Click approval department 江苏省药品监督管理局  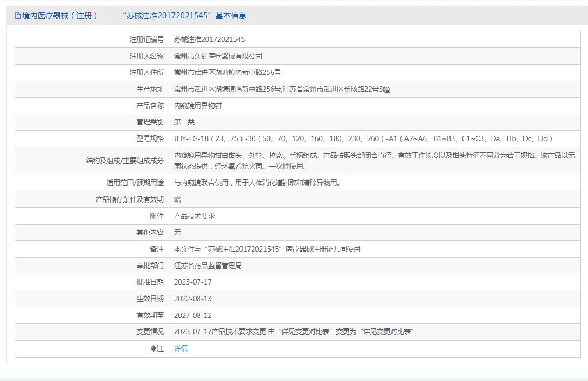208,266
